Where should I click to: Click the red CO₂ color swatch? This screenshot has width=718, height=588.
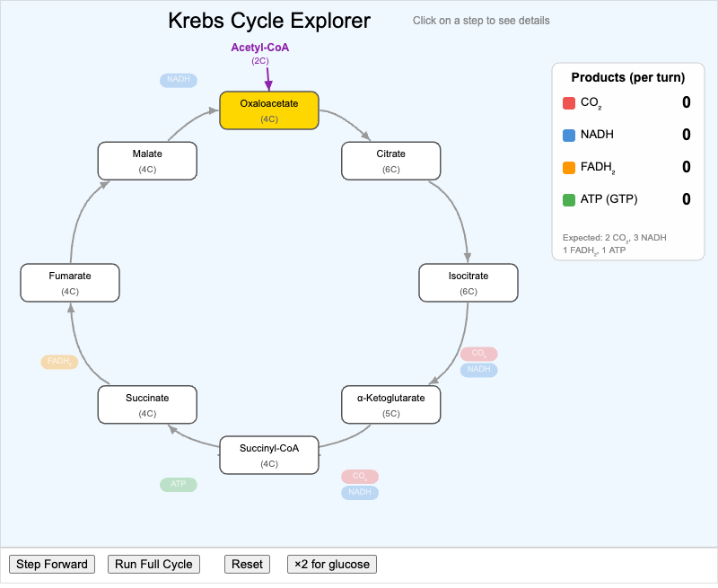(x=569, y=103)
